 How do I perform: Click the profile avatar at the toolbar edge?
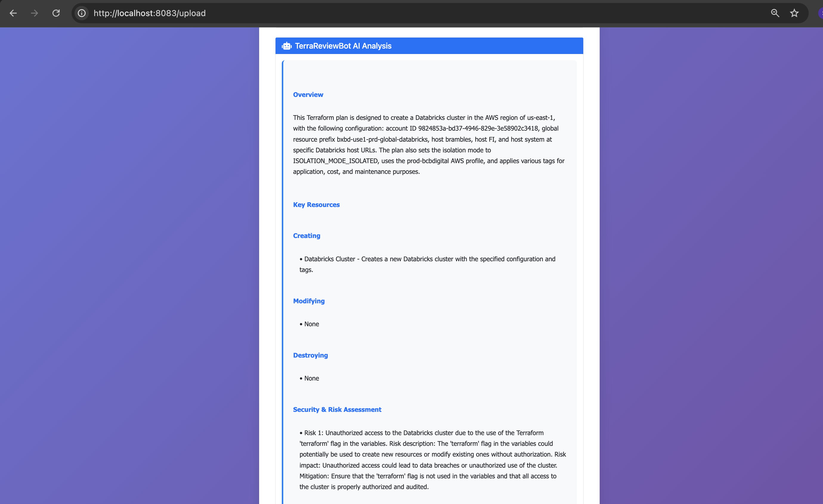click(x=820, y=13)
